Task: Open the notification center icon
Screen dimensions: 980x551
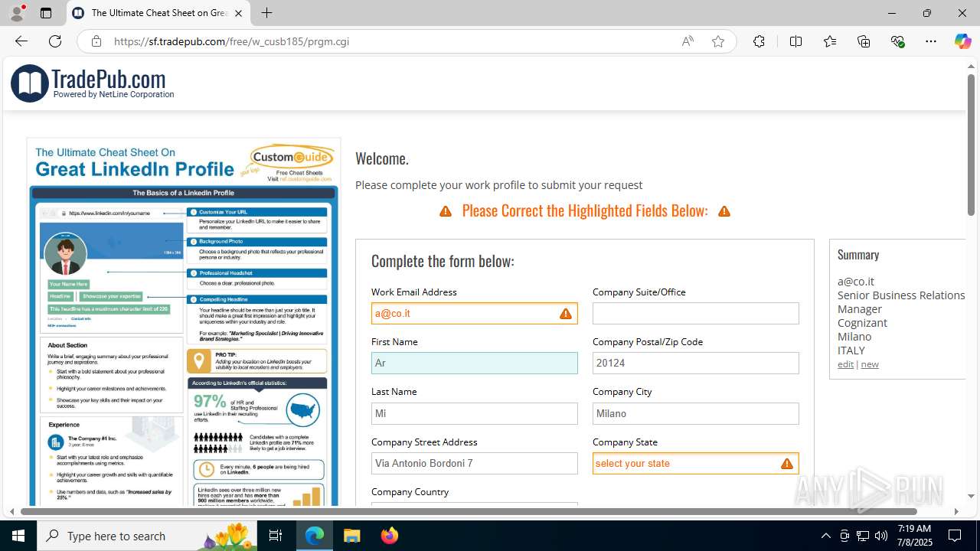Action: 955,536
